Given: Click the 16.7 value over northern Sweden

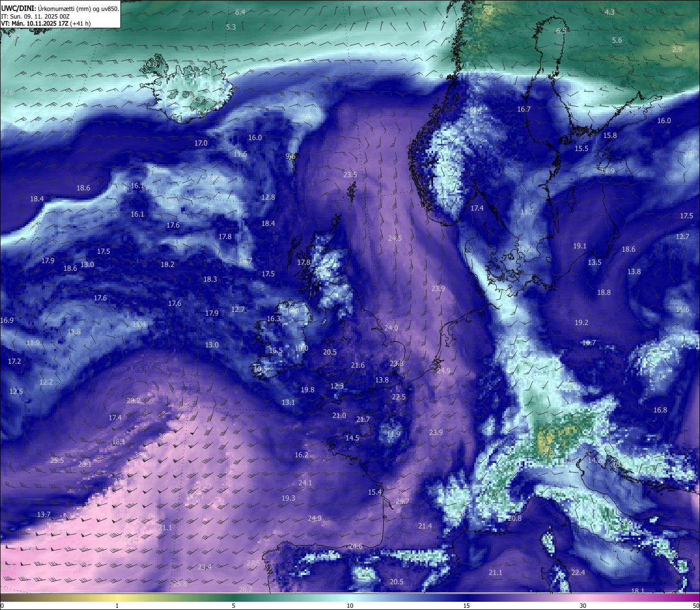Looking at the screenshot, I should 524,109.
